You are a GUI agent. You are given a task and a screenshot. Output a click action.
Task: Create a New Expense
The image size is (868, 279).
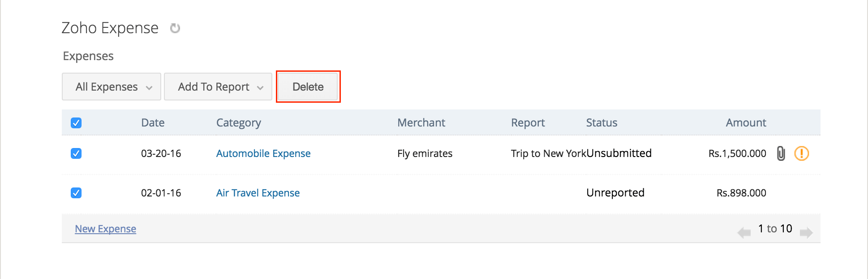[x=105, y=229]
